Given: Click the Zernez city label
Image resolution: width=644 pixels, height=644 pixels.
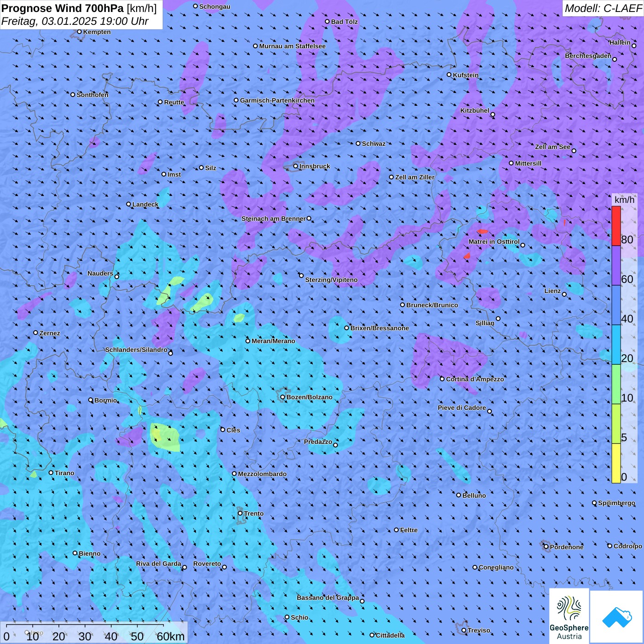Looking at the screenshot, I should pyautogui.click(x=50, y=333).
